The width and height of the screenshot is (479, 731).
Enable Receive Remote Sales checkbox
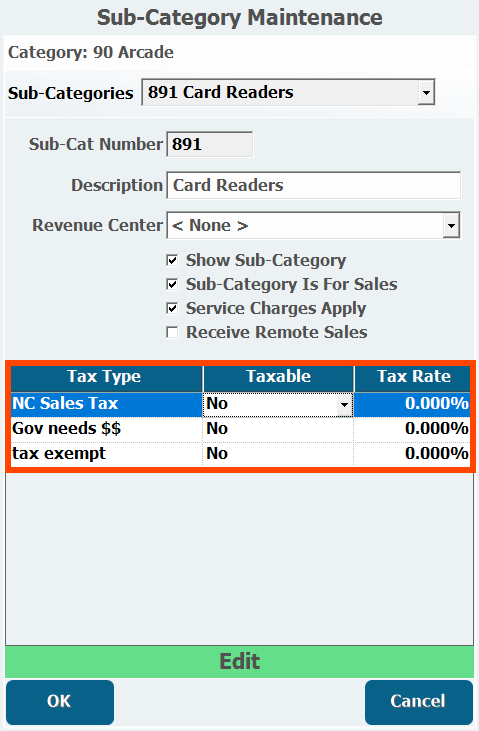pyautogui.click(x=172, y=332)
